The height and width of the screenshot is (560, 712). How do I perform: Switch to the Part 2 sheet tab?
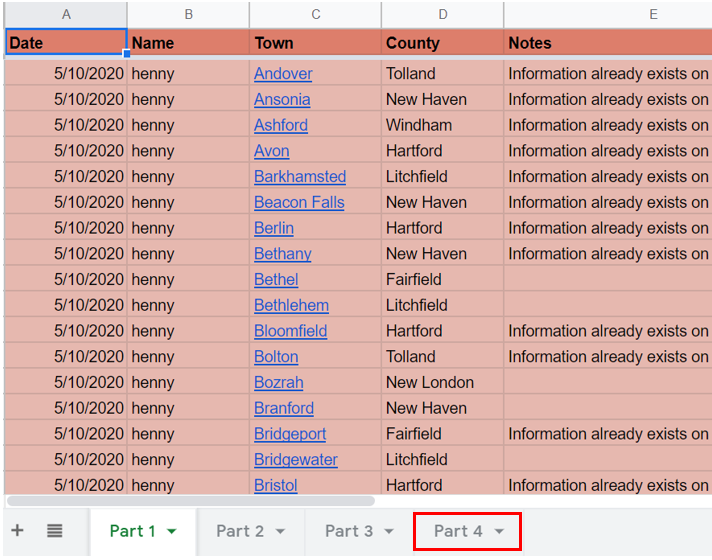240,531
